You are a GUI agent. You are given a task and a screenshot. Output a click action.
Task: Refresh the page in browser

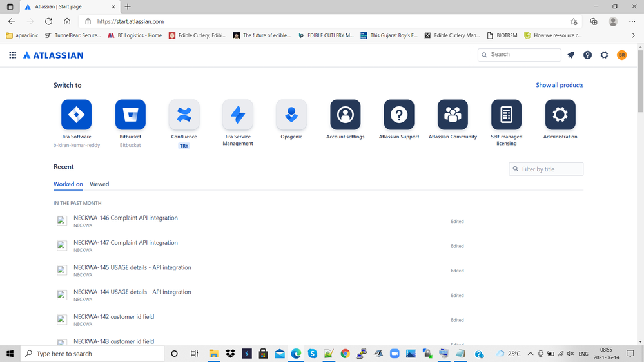(x=48, y=21)
